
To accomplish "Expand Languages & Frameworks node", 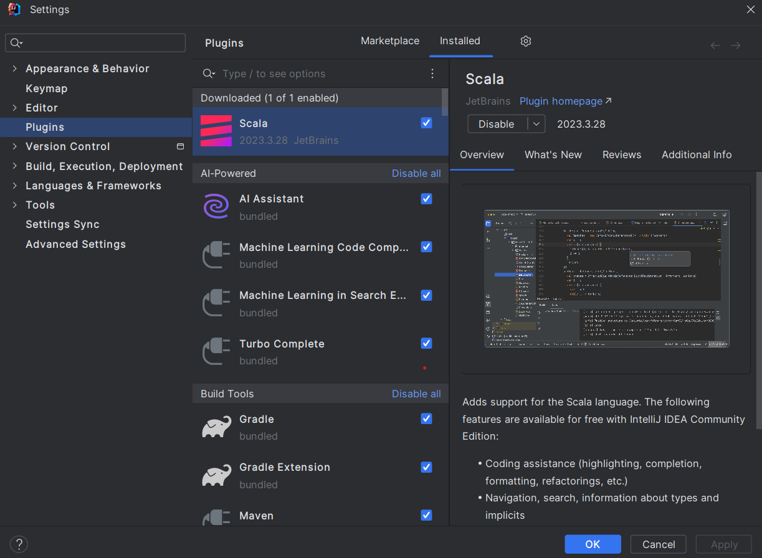I will tap(15, 186).
